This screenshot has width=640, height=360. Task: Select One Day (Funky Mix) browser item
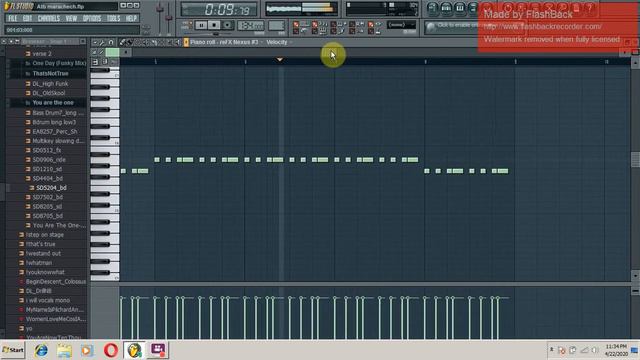[x=59, y=63]
